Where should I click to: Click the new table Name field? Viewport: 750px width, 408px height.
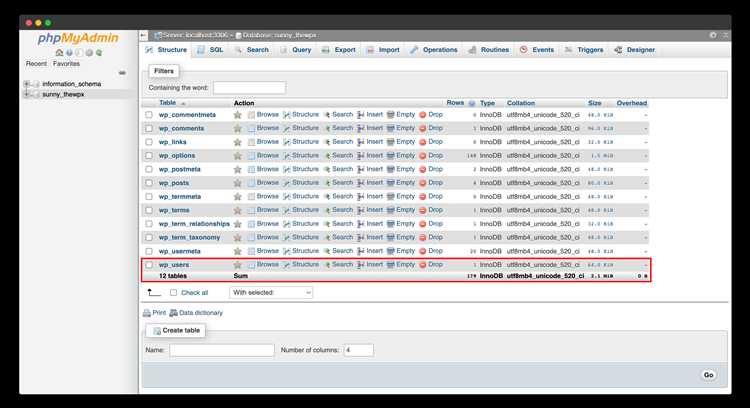tap(222, 350)
